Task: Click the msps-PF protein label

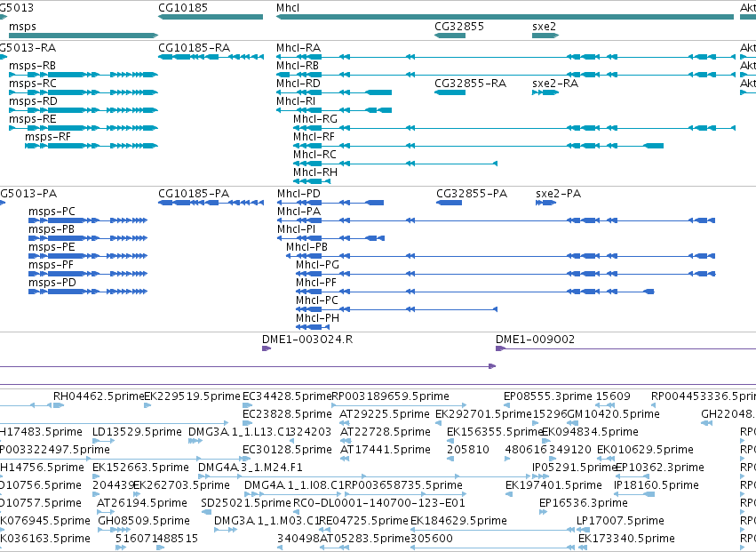Action: tap(52, 265)
